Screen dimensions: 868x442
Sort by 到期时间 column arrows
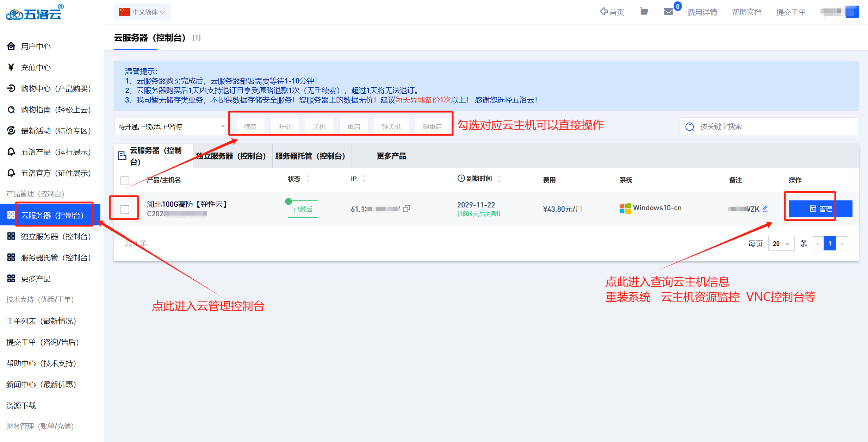pyautogui.click(x=499, y=179)
